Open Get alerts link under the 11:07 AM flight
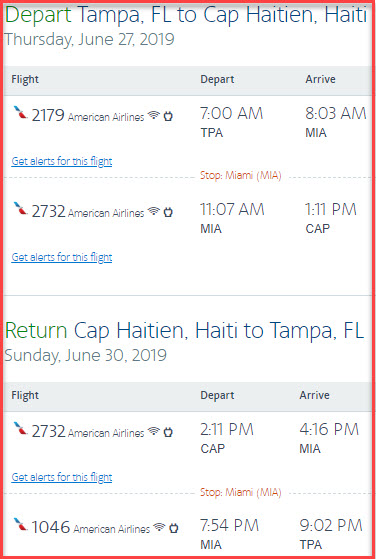Image resolution: width=376 pixels, height=559 pixels. 62,257
